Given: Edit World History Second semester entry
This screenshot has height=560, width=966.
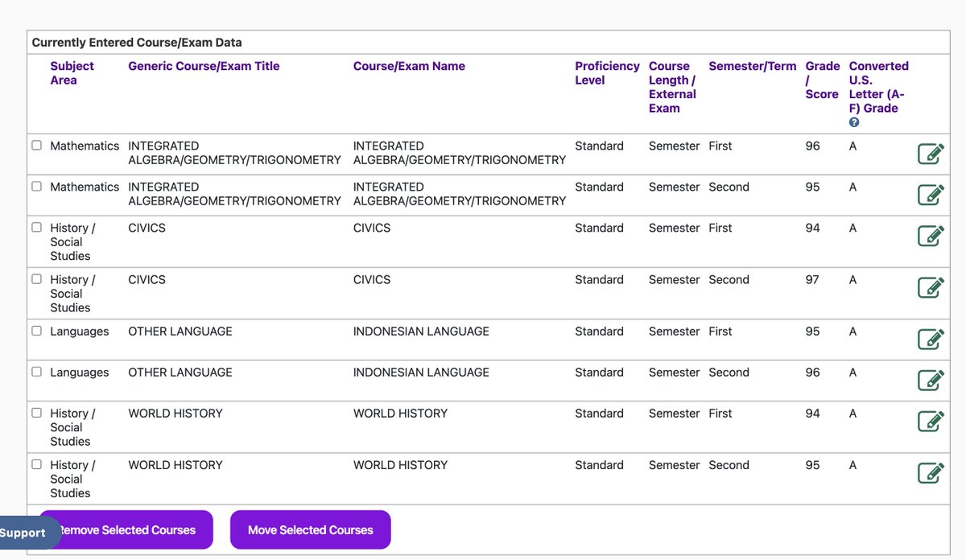Looking at the screenshot, I should tap(931, 472).
